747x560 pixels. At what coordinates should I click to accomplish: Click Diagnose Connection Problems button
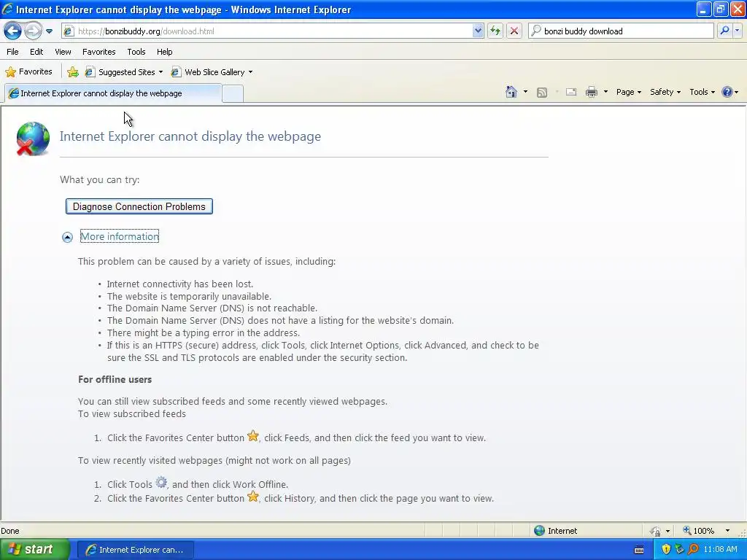(x=139, y=206)
